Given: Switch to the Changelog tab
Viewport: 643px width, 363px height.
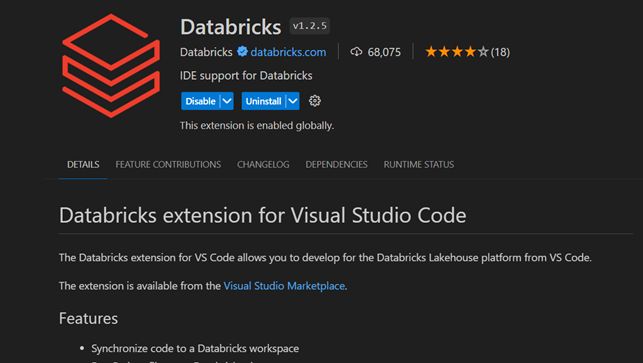Looking at the screenshot, I should tap(263, 164).
